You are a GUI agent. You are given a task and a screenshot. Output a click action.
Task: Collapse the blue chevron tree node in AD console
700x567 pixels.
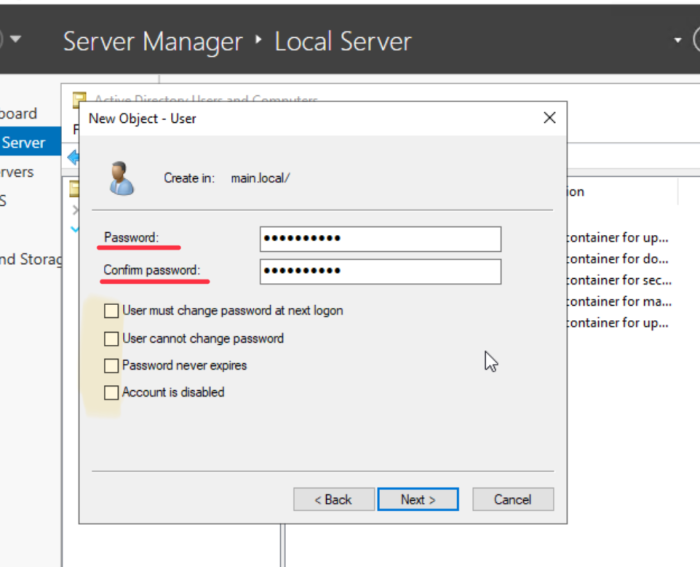pyautogui.click(x=73, y=229)
